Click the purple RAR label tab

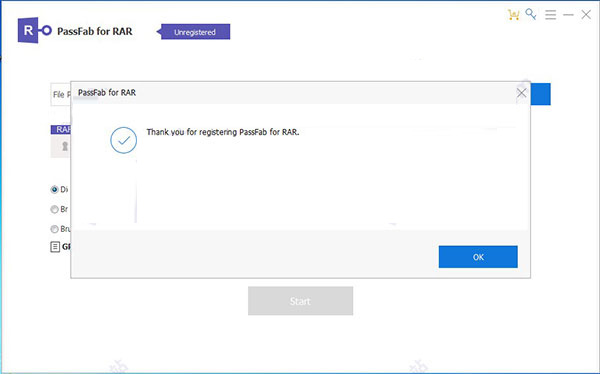[61, 129]
